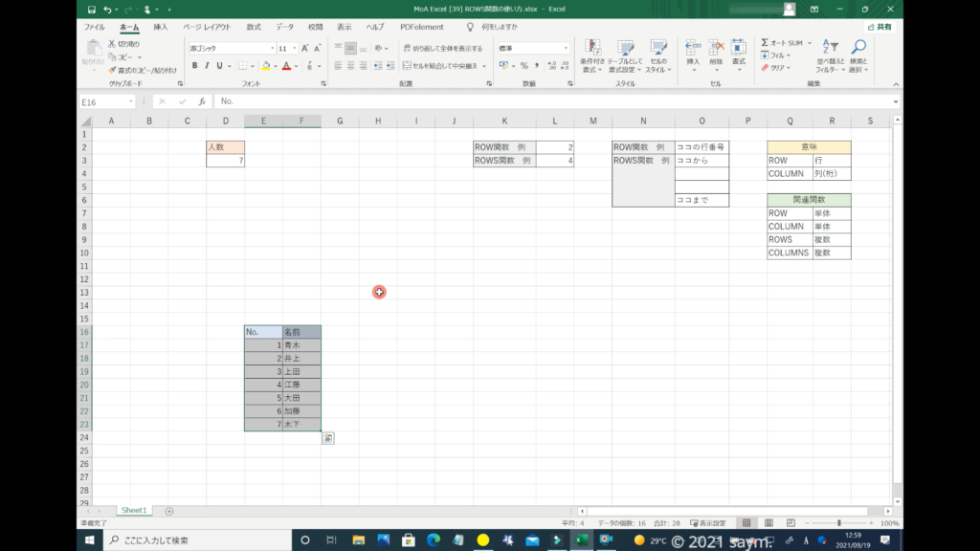Expand the Name Box dropdown arrow
Viewport: 980px width, 551px height.
[x=130, y=101]
